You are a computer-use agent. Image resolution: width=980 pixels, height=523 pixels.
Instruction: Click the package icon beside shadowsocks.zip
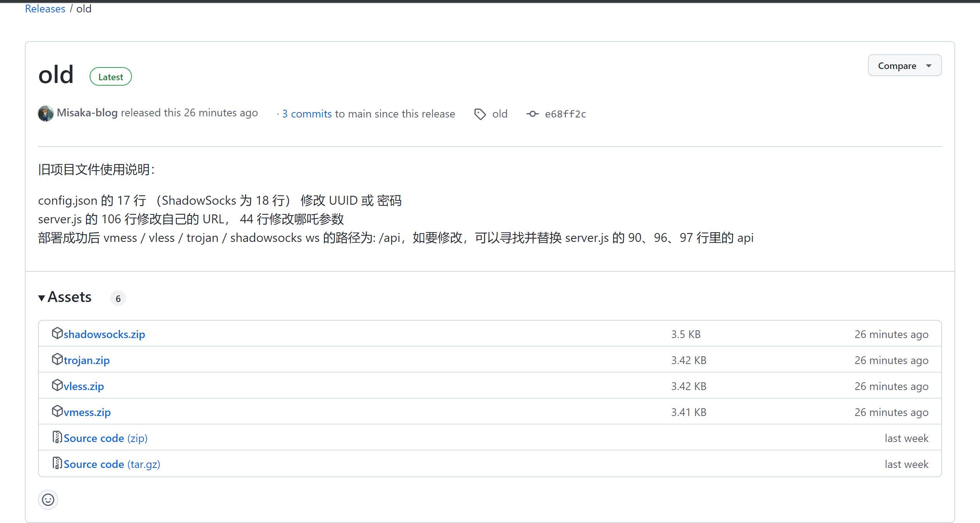click(x=57, y=333)
